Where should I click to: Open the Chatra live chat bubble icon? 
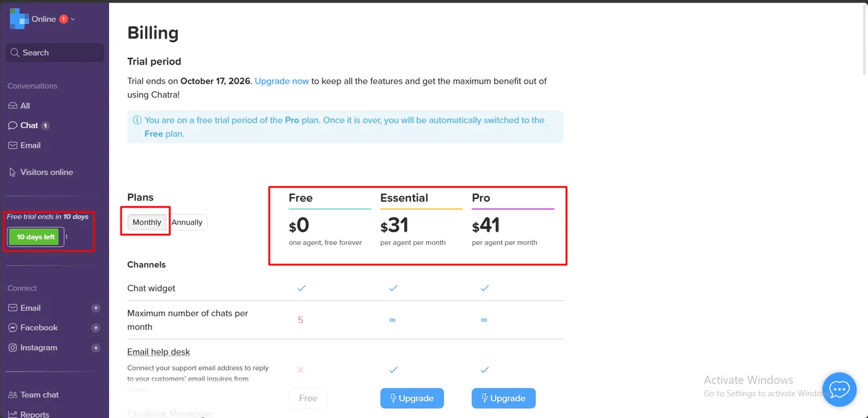[x=839, y=389]
